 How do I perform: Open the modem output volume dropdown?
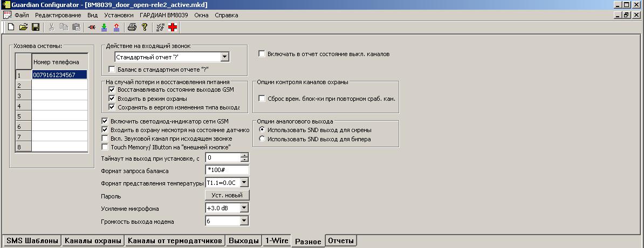pos(244,221)
